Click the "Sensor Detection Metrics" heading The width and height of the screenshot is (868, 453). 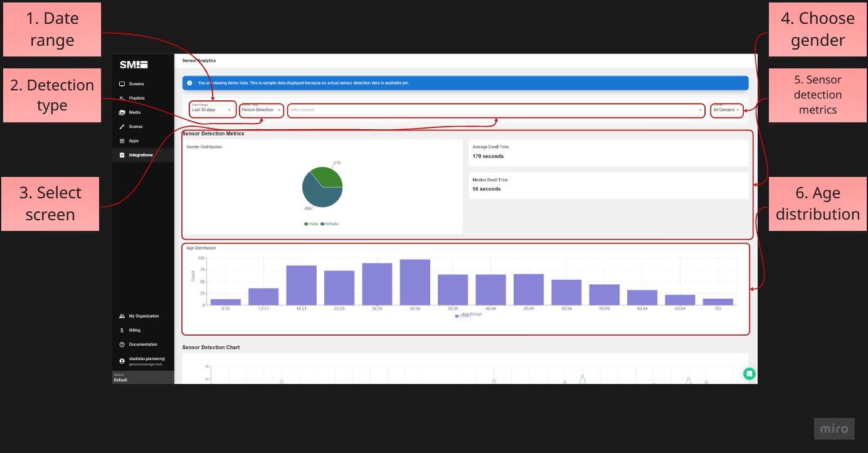click(213, 134)
